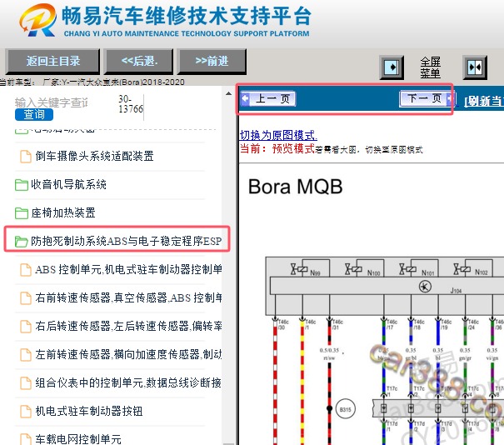
Task: Click the B315 connection circle in diagram
Action: (x=345, y=409)
